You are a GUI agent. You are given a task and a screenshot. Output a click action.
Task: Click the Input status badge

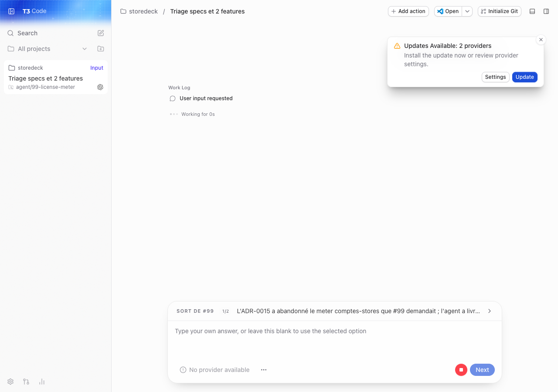[97, 68]
